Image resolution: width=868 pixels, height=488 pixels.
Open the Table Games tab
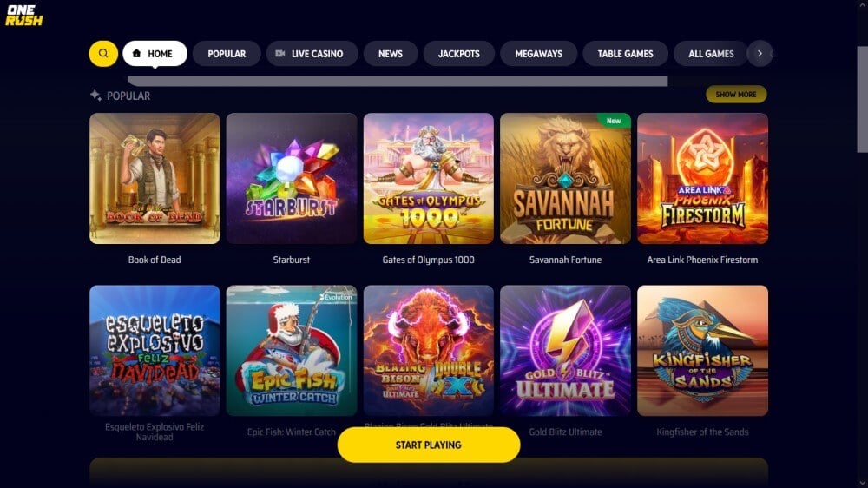pos(625,54)
